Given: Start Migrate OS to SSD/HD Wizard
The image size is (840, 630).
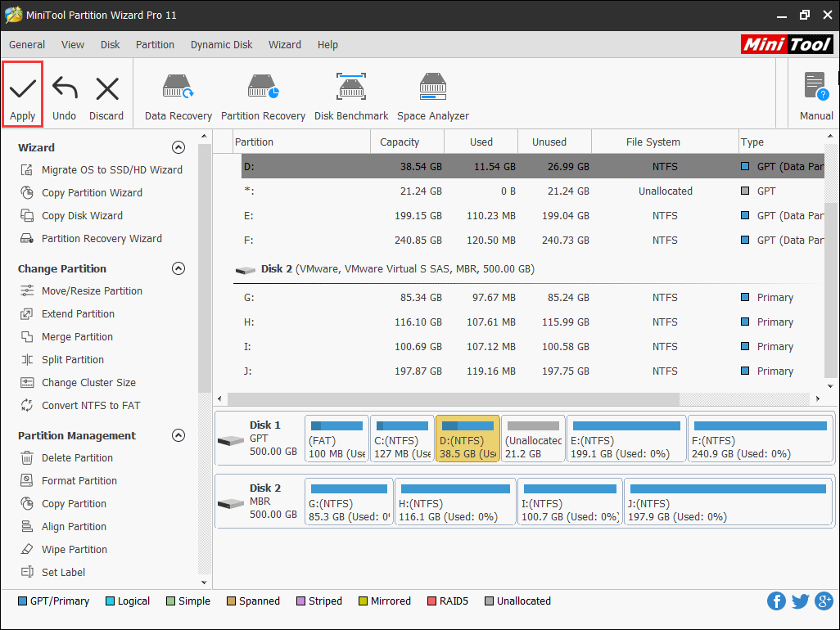Looking at the screenshot, I should pyautogui.click(x=102, y=169).
